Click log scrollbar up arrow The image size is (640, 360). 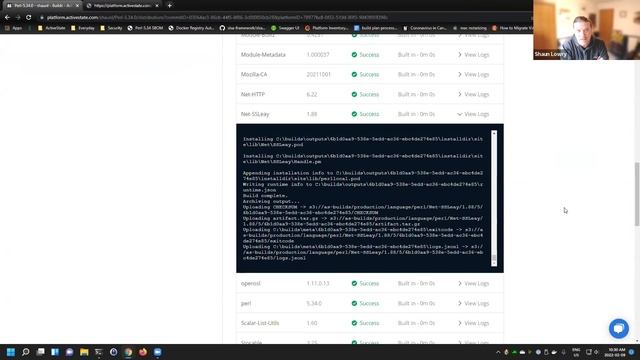tap(494, 133)
